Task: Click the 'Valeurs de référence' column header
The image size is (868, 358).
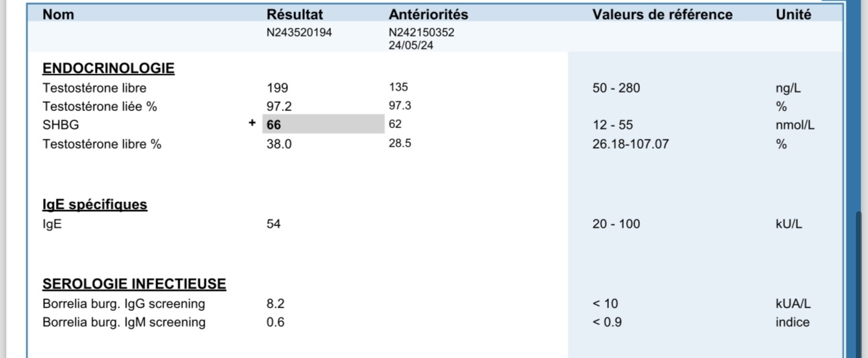Action: click(662, 14)
